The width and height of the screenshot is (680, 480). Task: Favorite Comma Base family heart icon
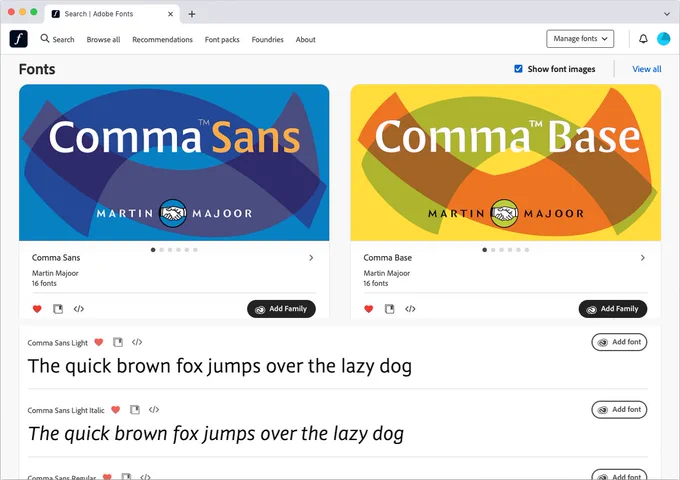369,309
